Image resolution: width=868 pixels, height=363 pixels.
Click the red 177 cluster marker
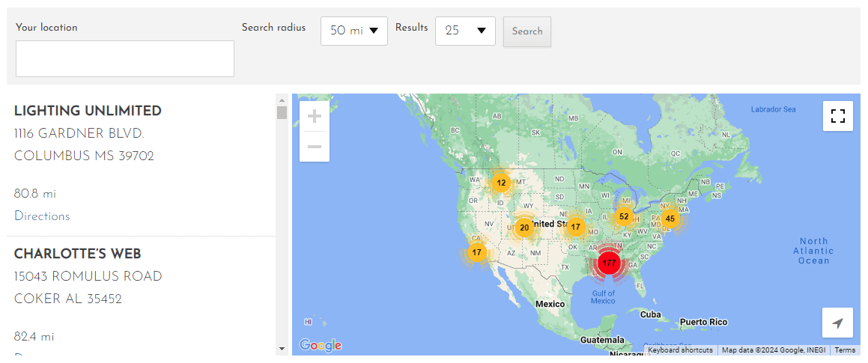pyautogui.click(x=609, y=263)
